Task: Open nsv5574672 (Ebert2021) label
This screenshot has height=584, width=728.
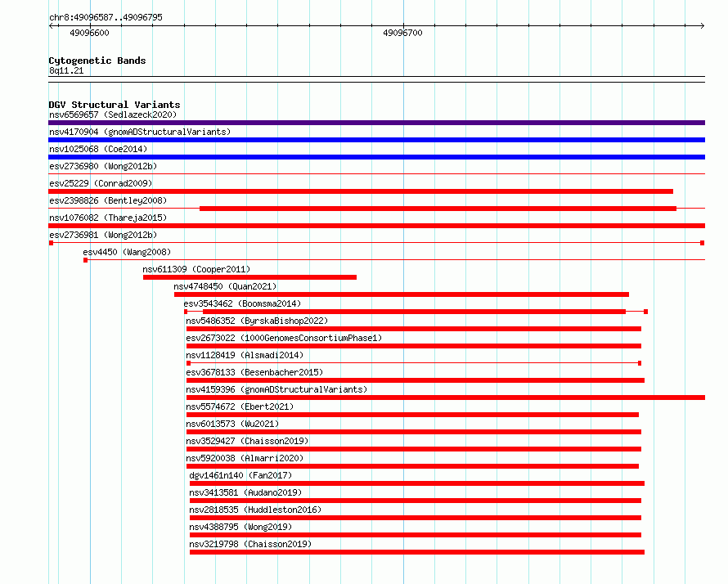Action: coord(240,407)
